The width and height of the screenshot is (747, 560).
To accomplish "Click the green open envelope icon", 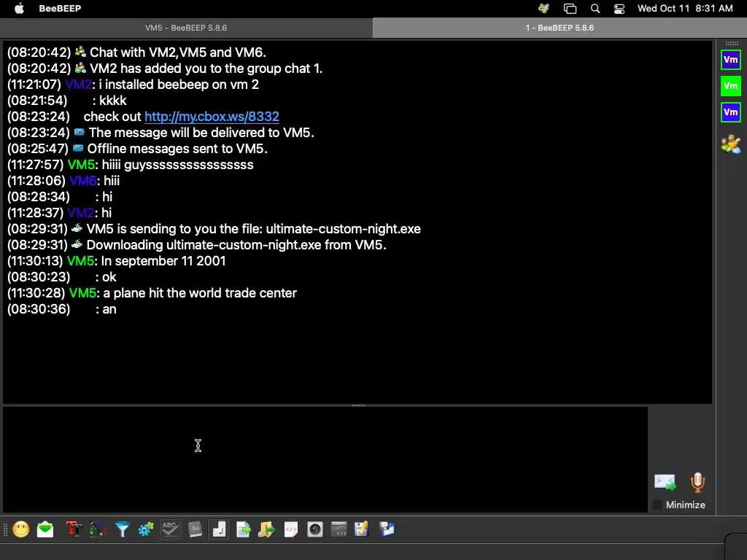I will 45,529.
